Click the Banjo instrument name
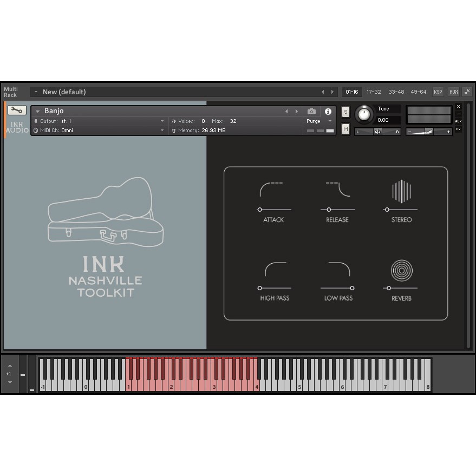 pos(54,111)
